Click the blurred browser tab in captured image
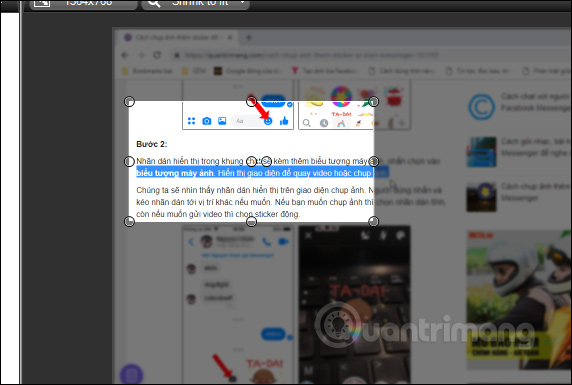Image resolution: width=572 pixels, height=385 pixels. pos(177,37)
